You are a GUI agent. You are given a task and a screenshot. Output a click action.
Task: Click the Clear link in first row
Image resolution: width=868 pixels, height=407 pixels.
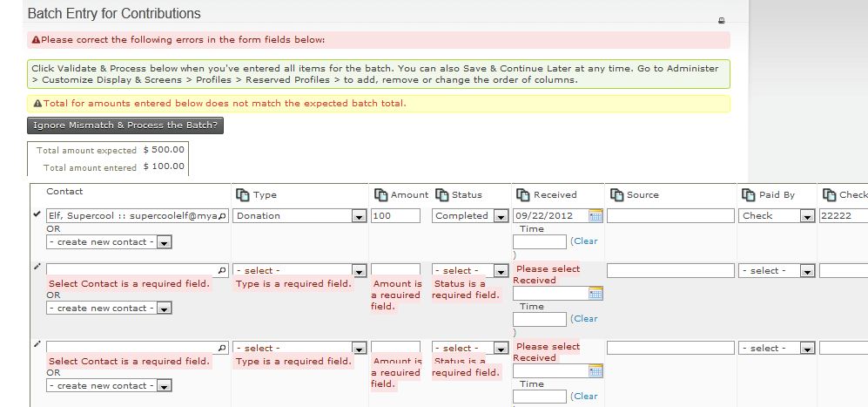(x=585, y=241)
